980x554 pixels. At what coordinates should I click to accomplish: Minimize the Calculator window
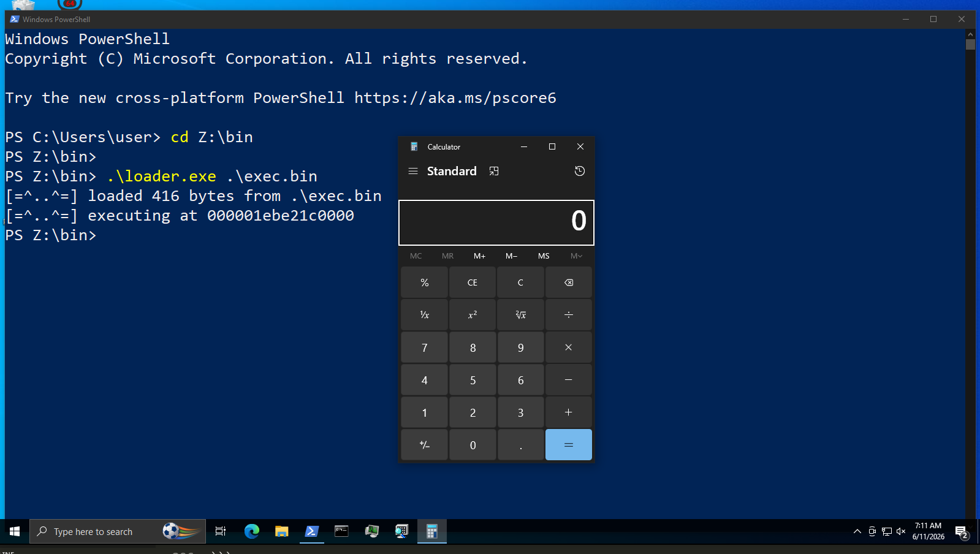[x=524, y=146]
